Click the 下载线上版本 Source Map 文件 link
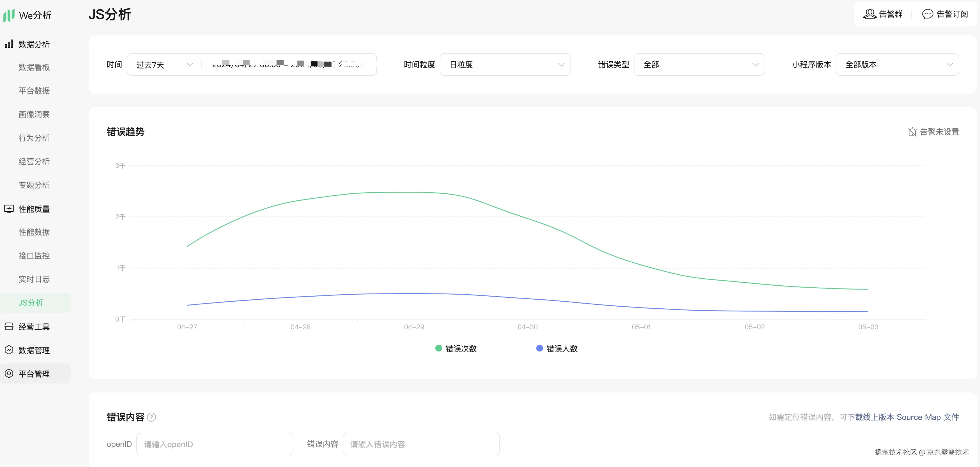 click(903, 417)
